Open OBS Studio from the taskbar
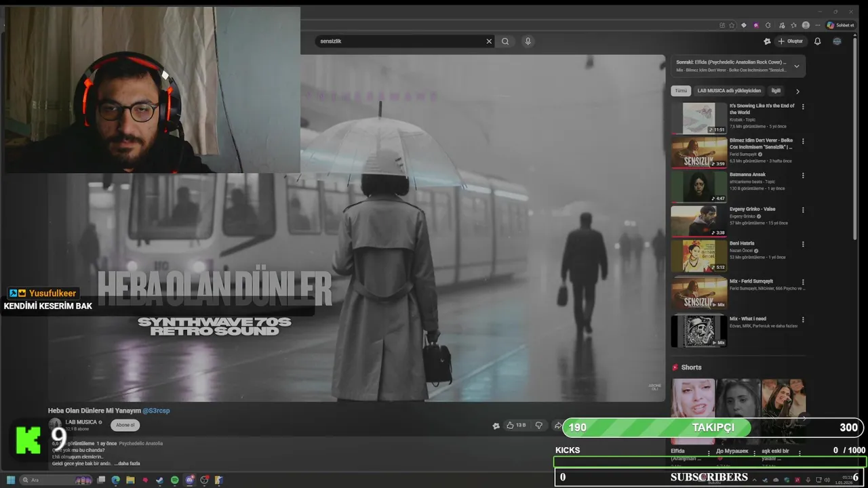This screenshot has width=868, height=488. (x=204, y=480)
